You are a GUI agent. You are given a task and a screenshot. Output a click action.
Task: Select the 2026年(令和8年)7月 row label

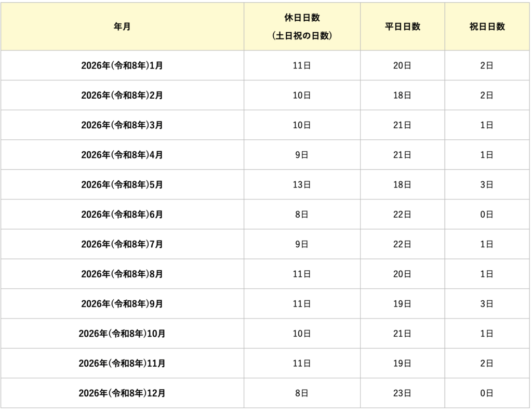pos(122,244)
